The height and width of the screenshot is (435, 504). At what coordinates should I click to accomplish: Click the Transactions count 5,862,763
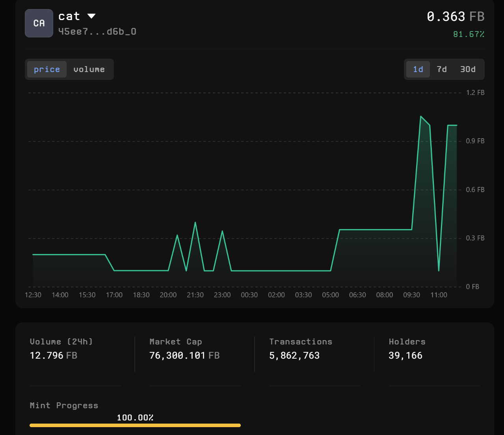294,355
